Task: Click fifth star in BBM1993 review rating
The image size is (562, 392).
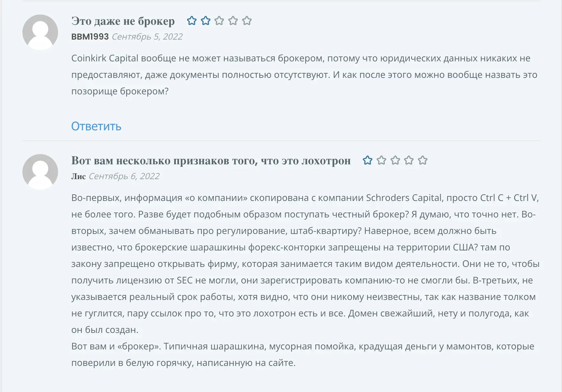Action: (247, 21)
